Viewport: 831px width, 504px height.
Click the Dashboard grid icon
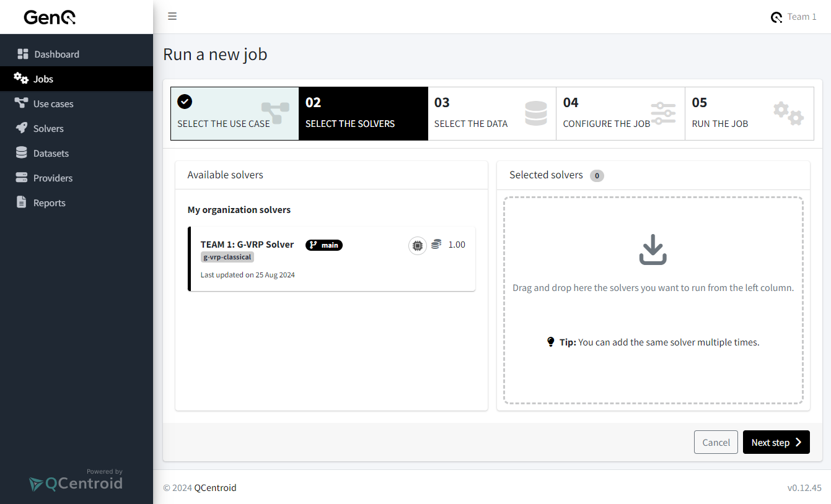(23, 54)
